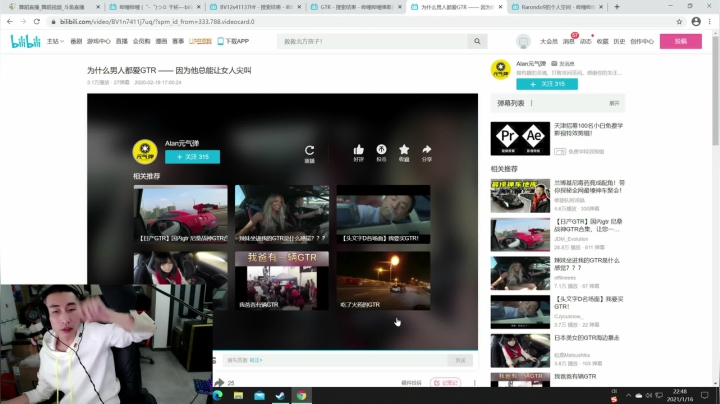Open 历史 history in header

(x=619, y=41)
